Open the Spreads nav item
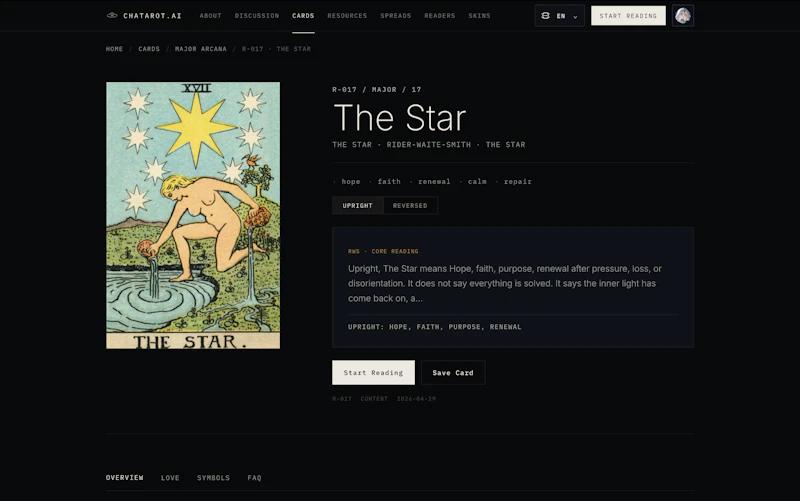The image size is (800, 501). pyautogui.click(x=395, y=16)
